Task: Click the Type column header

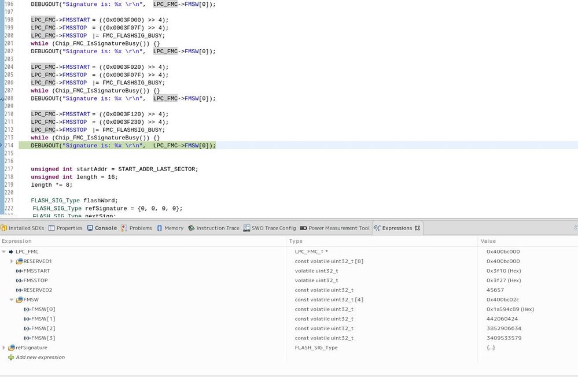Action: click(x=296, y=241)
